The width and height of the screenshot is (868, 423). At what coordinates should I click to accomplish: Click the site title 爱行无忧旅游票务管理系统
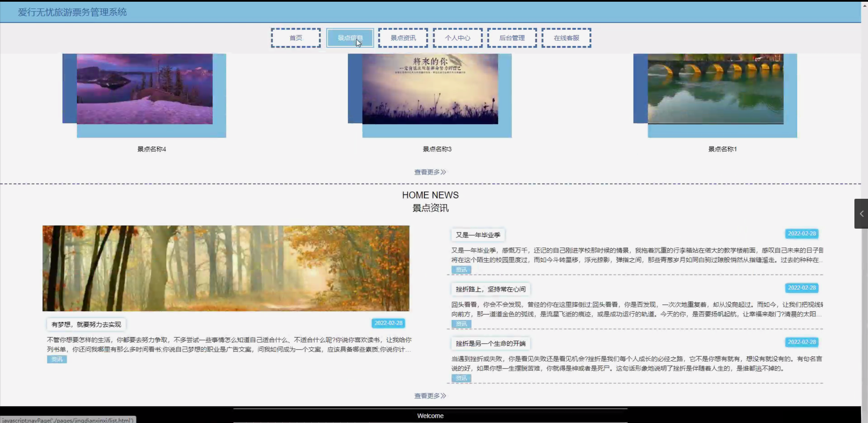(72, 12)
